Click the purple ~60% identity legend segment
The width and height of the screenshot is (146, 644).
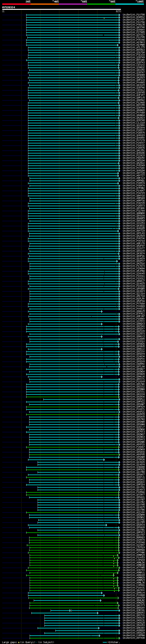click(x=73, y=4)
